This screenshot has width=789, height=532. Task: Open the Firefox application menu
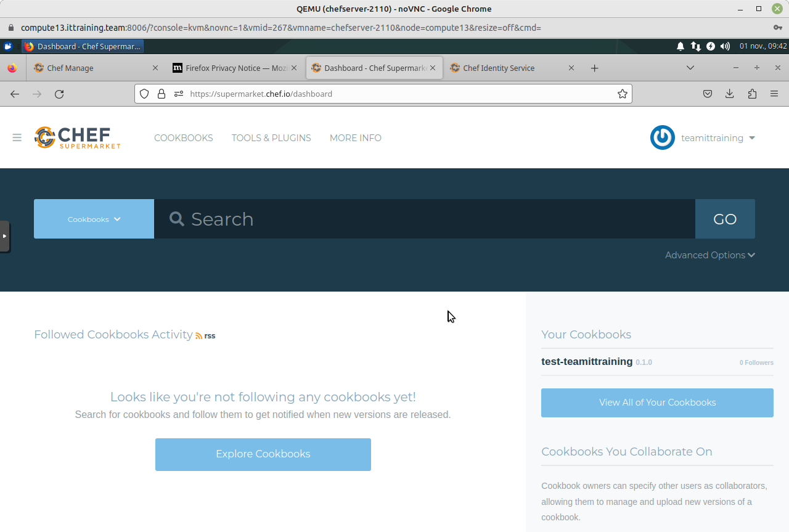[774, 94]
